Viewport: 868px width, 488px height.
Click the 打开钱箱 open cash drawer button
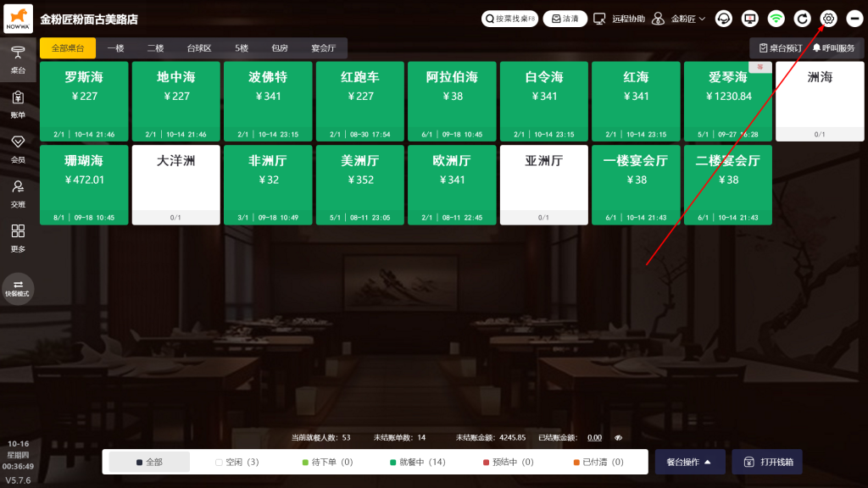[x=767, y=462]
